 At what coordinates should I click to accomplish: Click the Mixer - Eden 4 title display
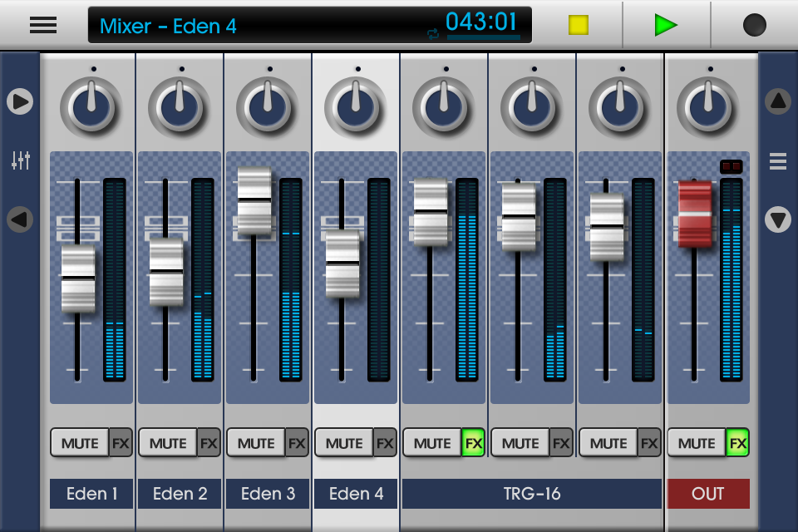pyautogui.click(x=168, y=26)
